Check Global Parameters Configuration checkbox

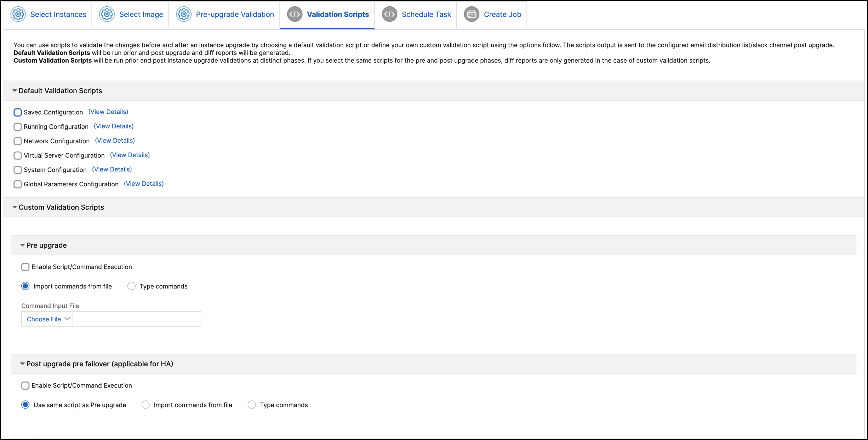17,184
